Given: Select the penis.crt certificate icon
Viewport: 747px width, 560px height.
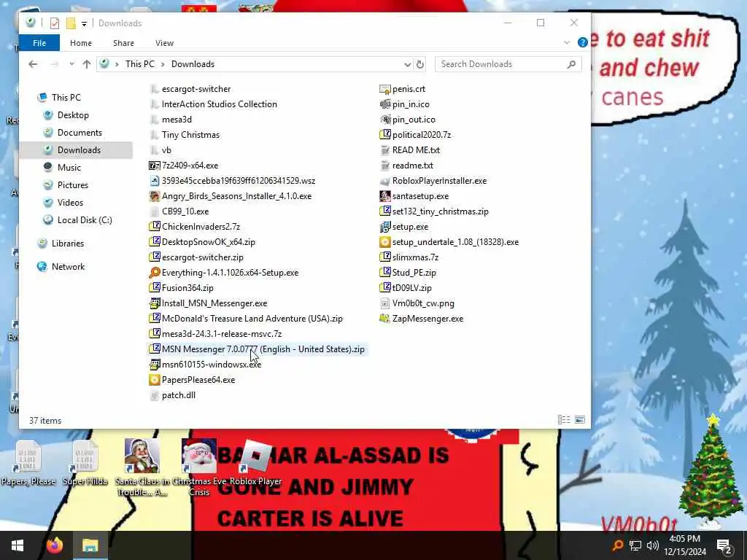Looking at the screenshot, I should coord(385,89).
